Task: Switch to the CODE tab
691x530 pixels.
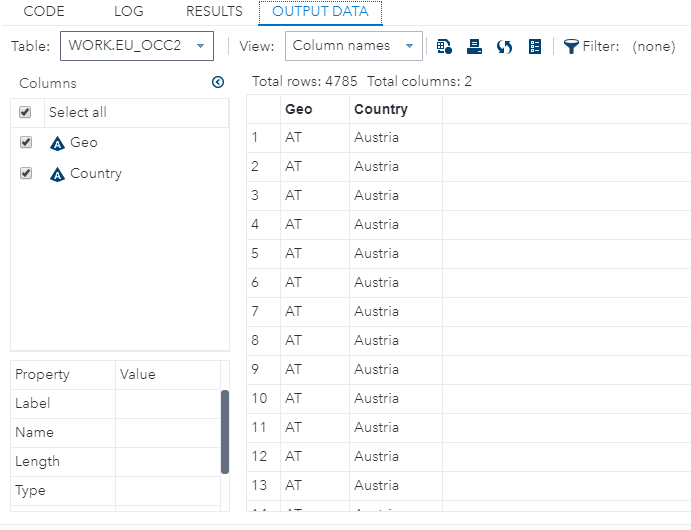Action: pos(43,12)
